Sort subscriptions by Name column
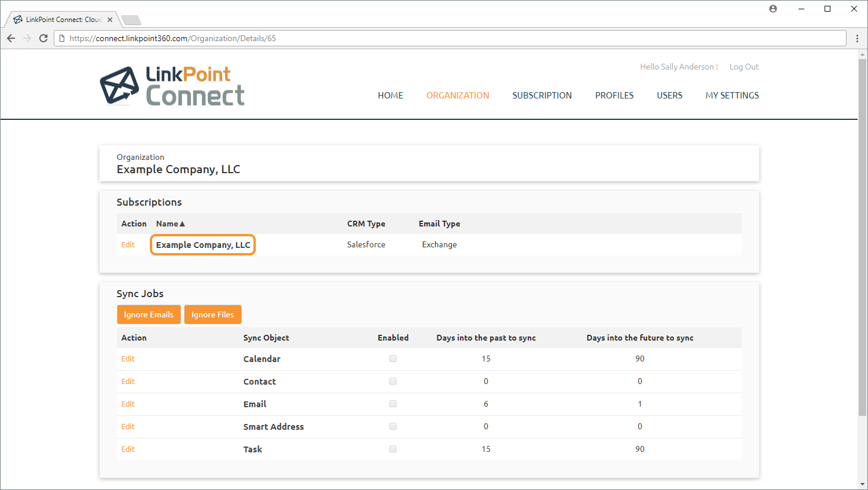868x490 pixels. (170, 224)
